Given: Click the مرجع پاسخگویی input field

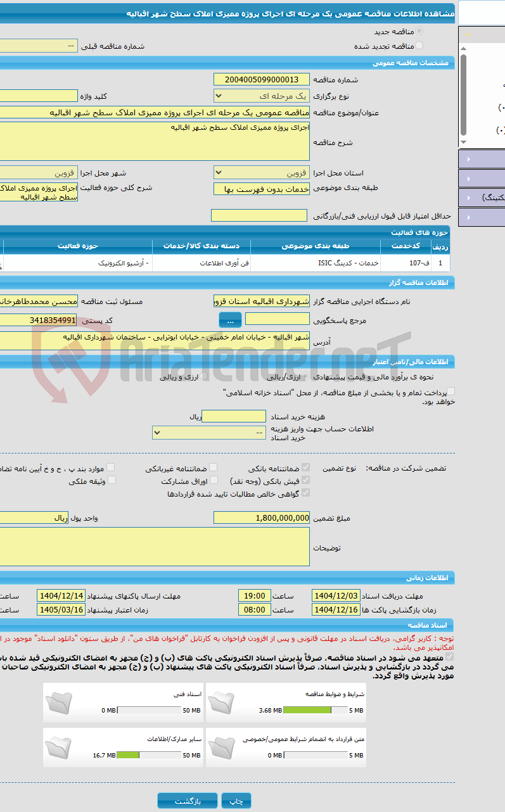Looking at the screenshot, I should coord(278,319).
